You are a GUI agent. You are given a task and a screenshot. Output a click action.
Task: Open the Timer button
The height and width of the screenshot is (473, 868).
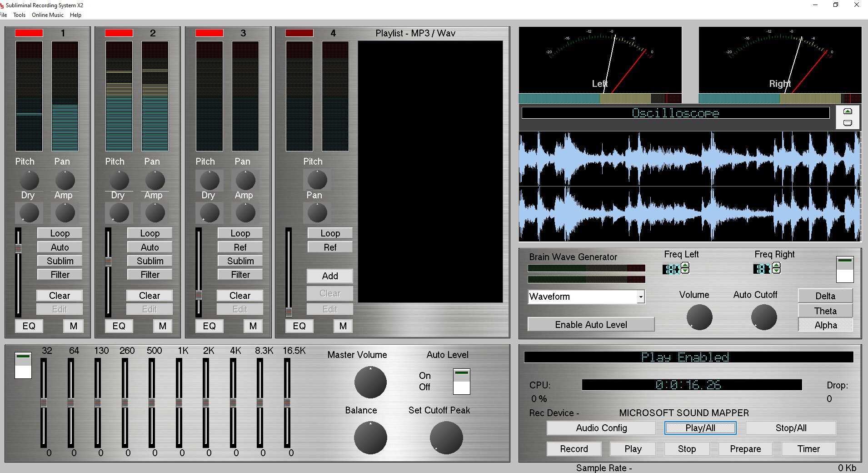808,449
